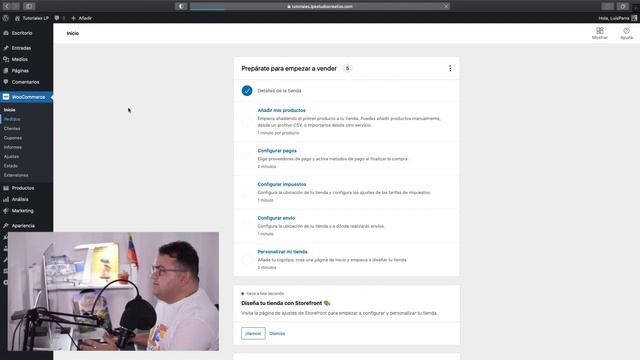This screenshot has height=360, width=640.
Task: Click the Análisis bar chart icon
Action: point(6,200)
